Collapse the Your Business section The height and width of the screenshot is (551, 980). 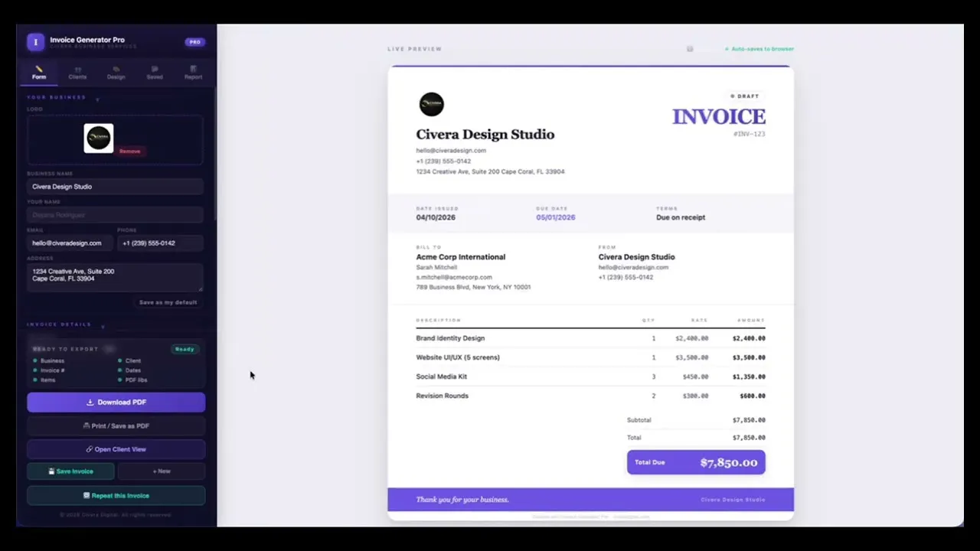97,99
